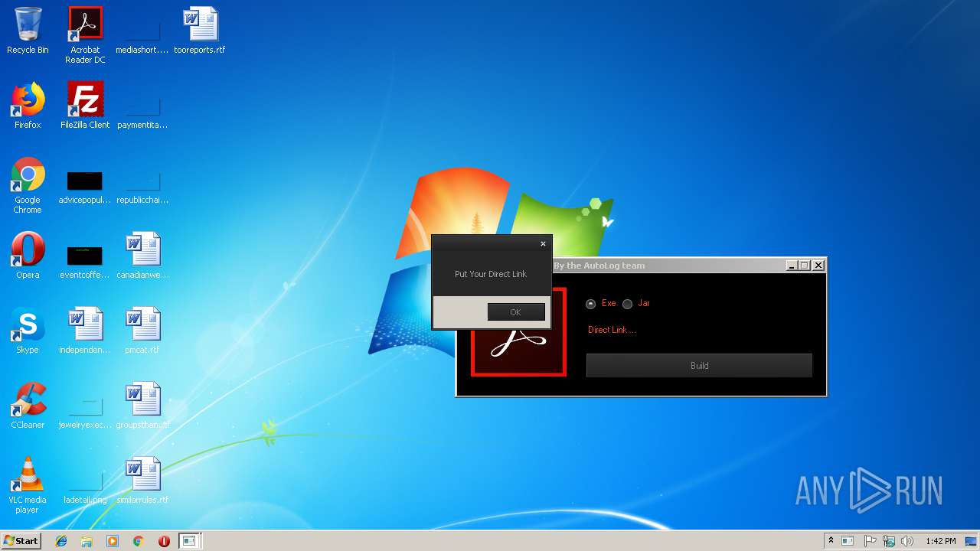Open Skype desktop shortcut

pyautogui.click(x=28, y=331)
